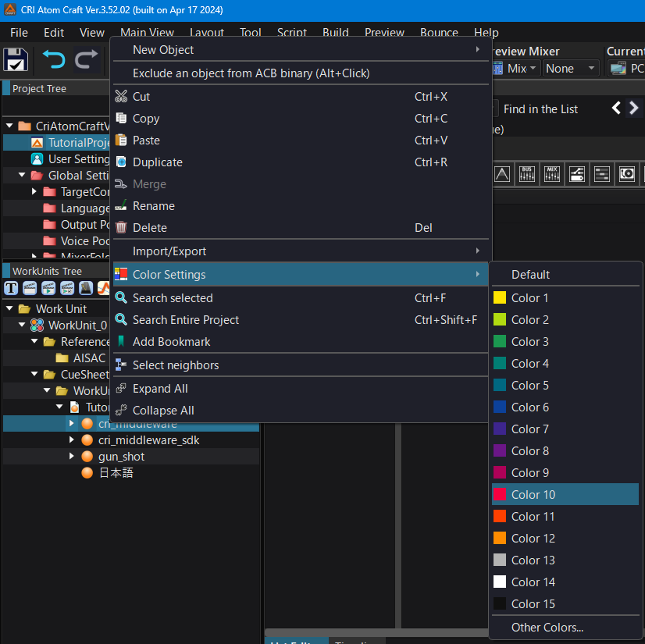Viewport: 645px width, 644px height.
Task: Click the text T filter icon in WorkUnits Tree
Action: click(x=11, y=288)
